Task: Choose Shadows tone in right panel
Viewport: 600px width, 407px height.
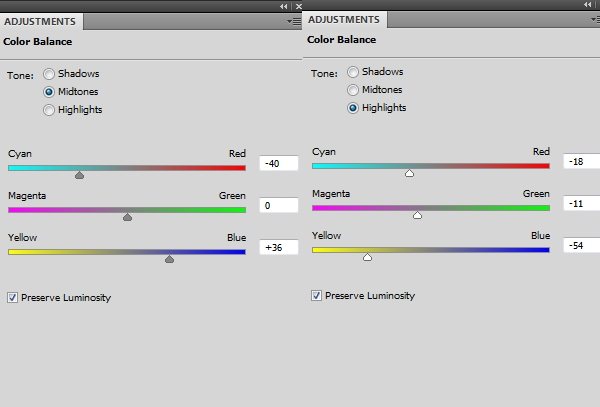Action: [353, 72]
